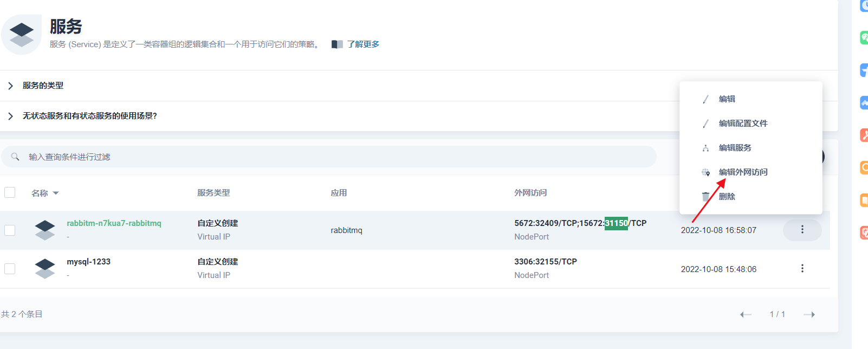Click the three-dot menu for rabbitmq row
868x349 pixels.
(802, 230)
